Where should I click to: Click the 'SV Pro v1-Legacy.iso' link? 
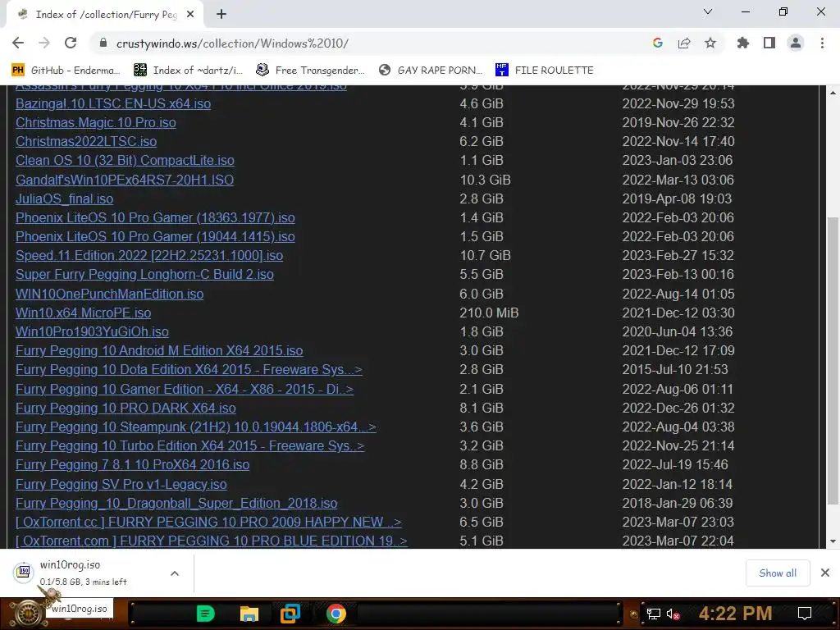coord(121,484)
